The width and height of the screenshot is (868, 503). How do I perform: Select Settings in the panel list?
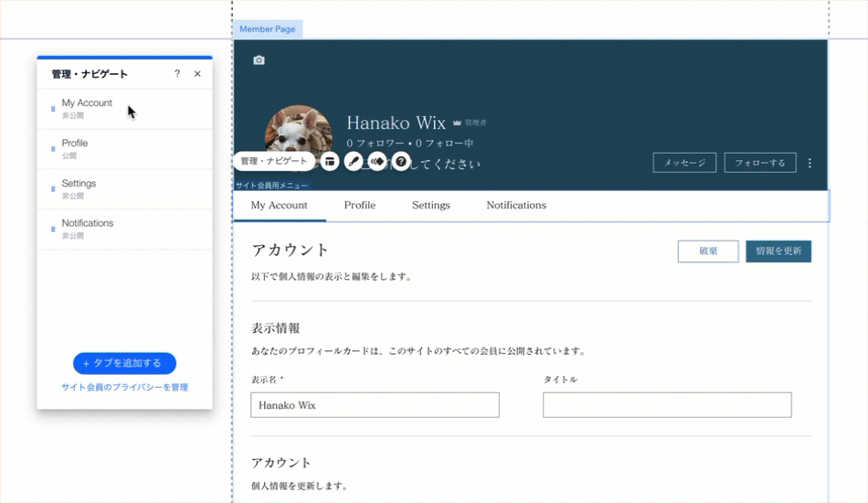(x=79, y=184)
